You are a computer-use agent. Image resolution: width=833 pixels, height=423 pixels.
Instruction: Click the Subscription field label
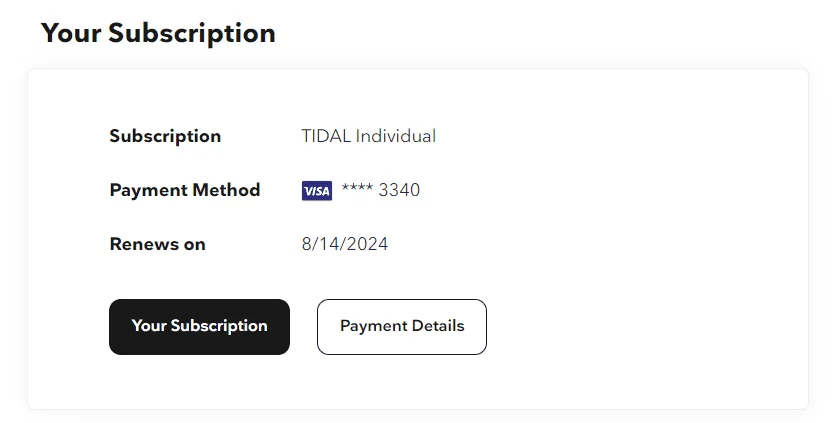click(165, 137)
